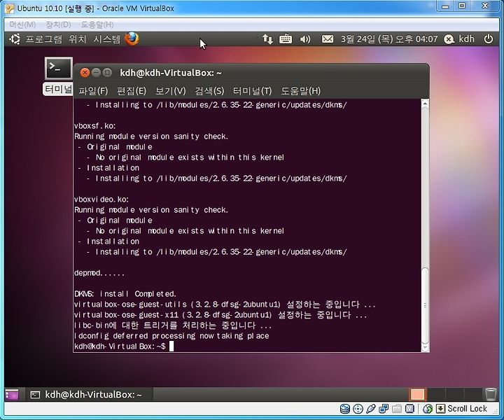Close the terminal window with red button

click(x=85, y=73)
